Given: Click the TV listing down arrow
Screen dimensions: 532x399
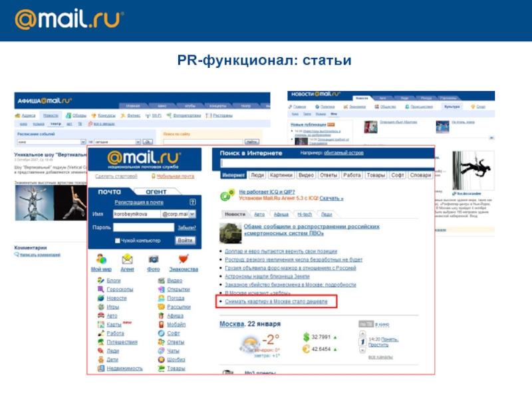Looking at the screenshot, I should click(362, 350).
